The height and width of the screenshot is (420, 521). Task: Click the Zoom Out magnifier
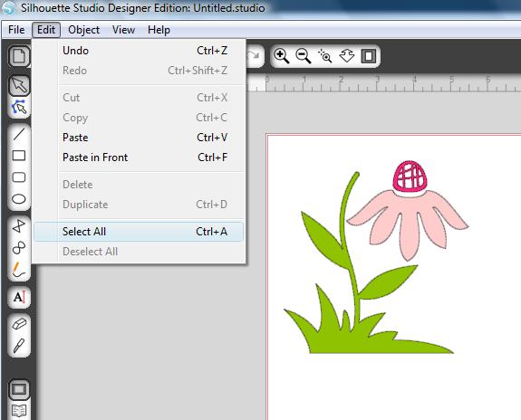(304, 56)
